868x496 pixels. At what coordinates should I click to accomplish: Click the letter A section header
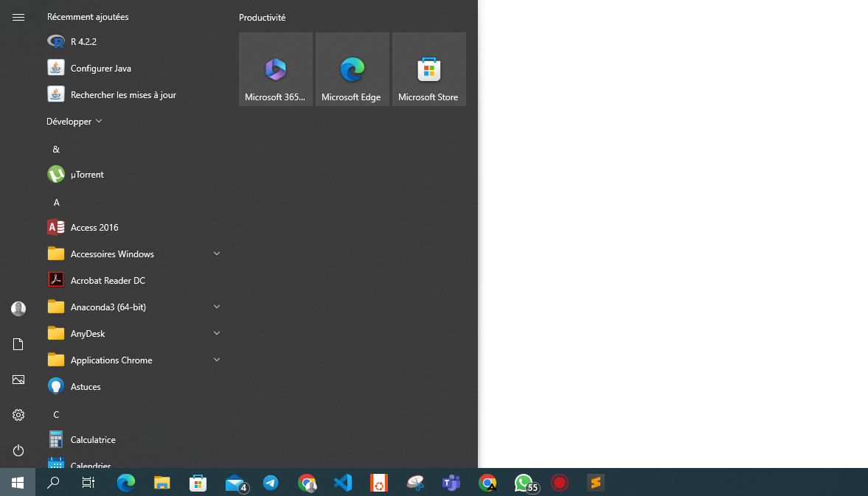point(57,203)
